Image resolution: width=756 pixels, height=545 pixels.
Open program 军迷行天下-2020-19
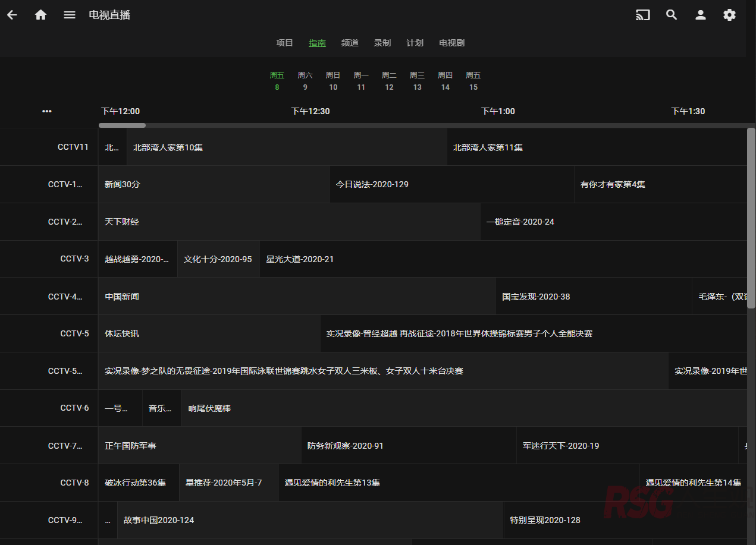[x=627, y=445]
